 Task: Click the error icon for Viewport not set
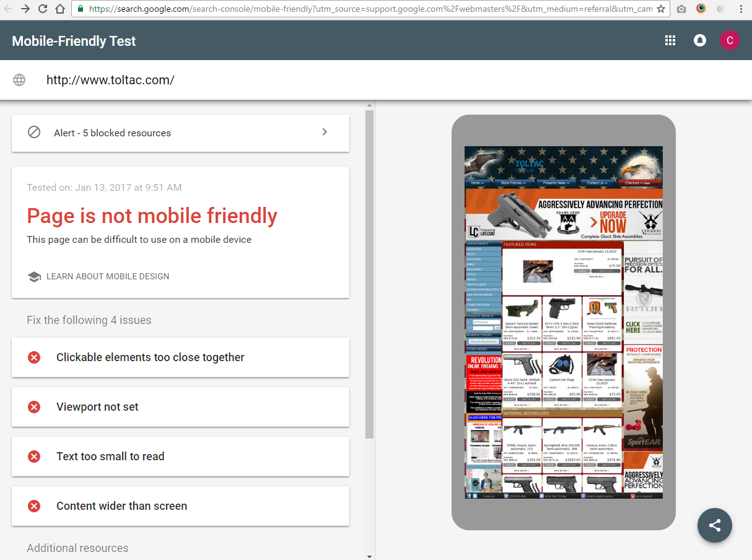(x=34, y=407)
